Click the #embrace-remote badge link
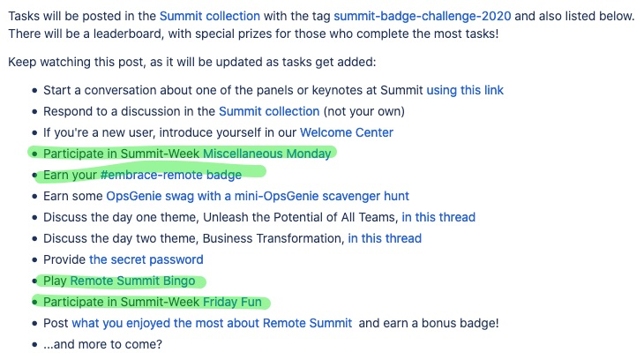Screen dimensions: 644x360 point(171,175)
